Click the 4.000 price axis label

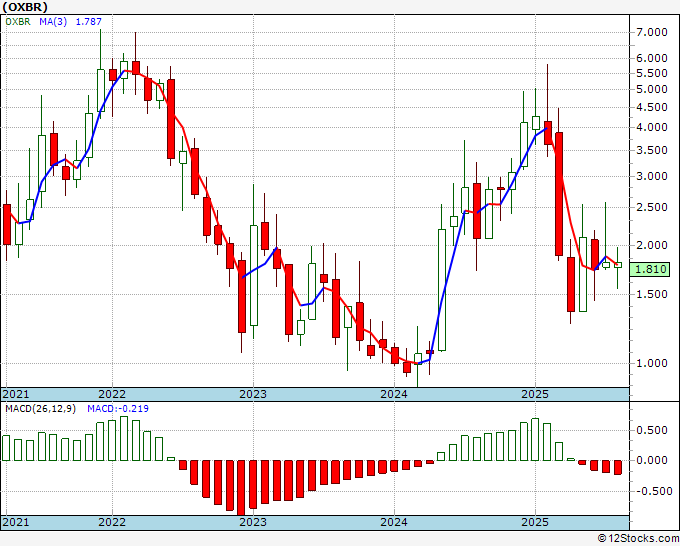click(x=651, y=127)
